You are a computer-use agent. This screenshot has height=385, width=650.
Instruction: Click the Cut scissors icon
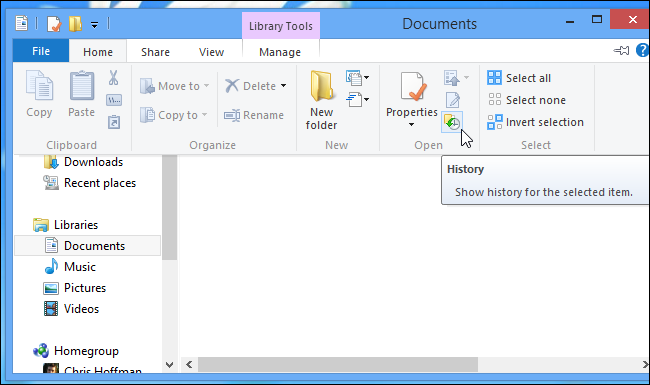(x=114, y=77)
